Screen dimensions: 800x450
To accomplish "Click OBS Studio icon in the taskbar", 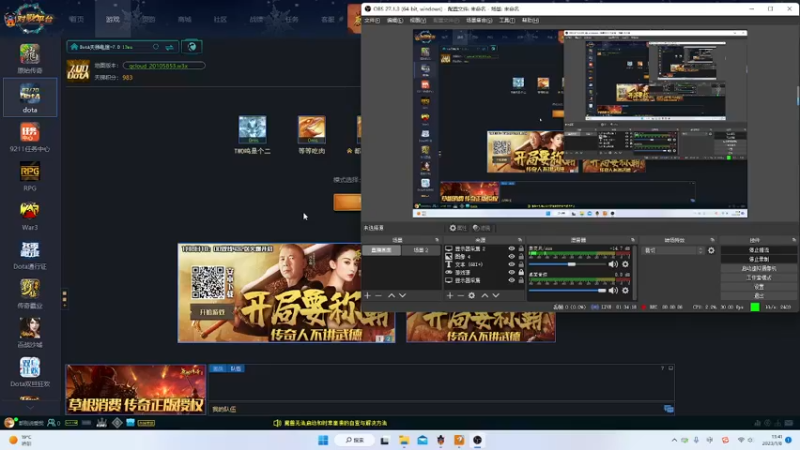I will (477, 440).
